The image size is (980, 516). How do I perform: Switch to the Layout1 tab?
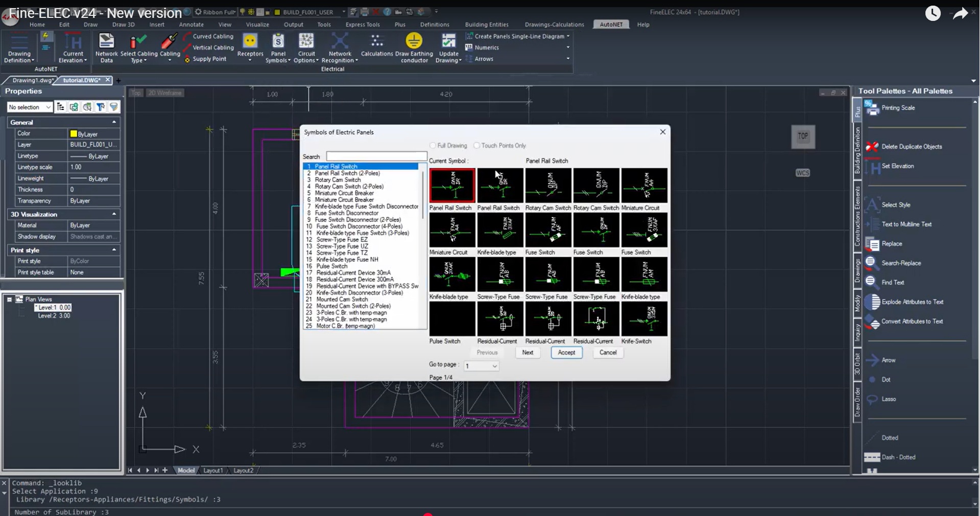click(213, 471)
